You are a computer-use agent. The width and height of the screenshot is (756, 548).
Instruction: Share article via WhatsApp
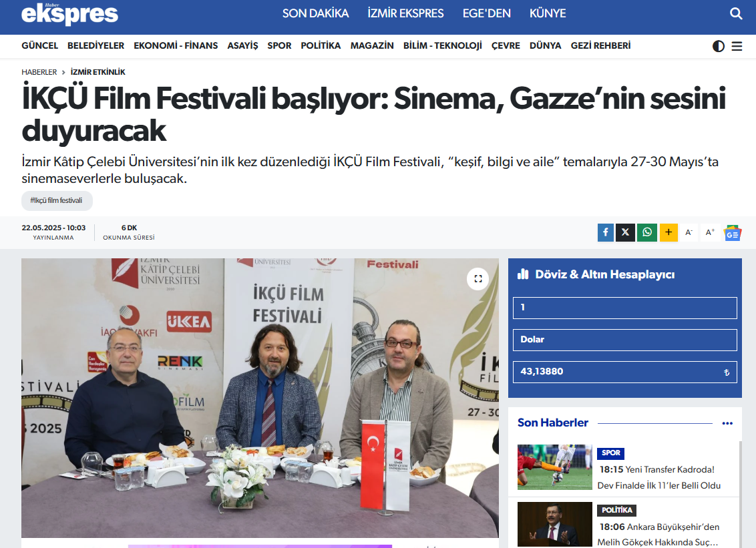point(647,232)
